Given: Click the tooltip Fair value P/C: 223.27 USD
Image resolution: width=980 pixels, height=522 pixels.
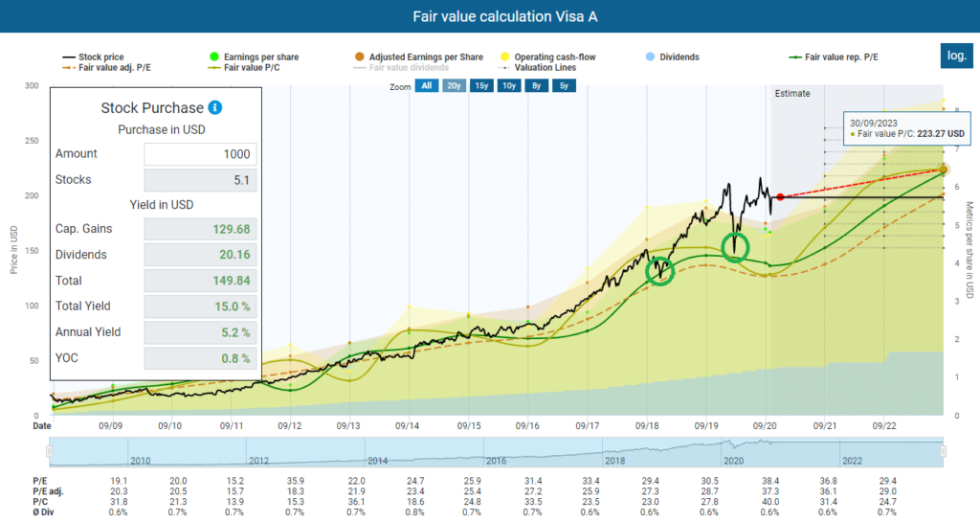Looking at the screenshot, I should [907, 134].
